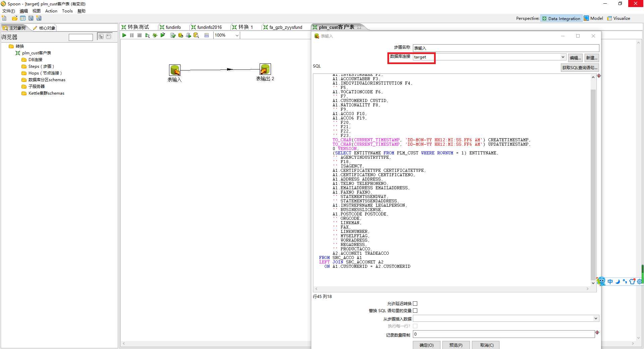Select the 表输入 step on canvas
This screenshot has height=349, width=644.
175,70
